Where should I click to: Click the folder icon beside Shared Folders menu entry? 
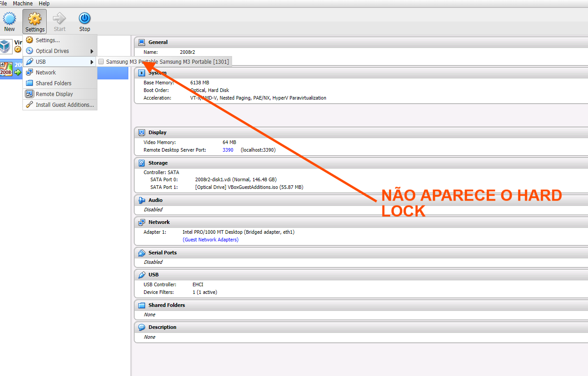tap(29, 83)
